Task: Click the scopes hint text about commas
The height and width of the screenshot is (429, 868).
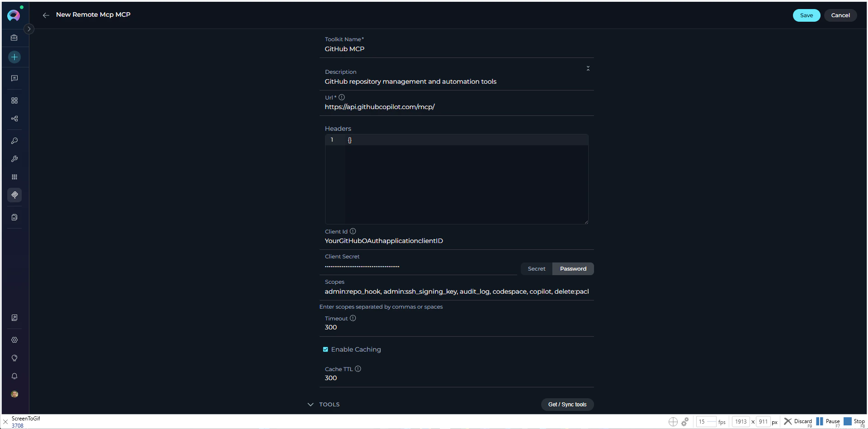Action: (381, 307)
